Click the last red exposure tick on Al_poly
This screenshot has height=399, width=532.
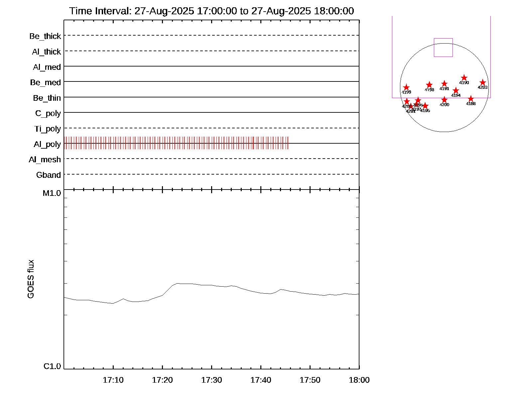[288, 143]
